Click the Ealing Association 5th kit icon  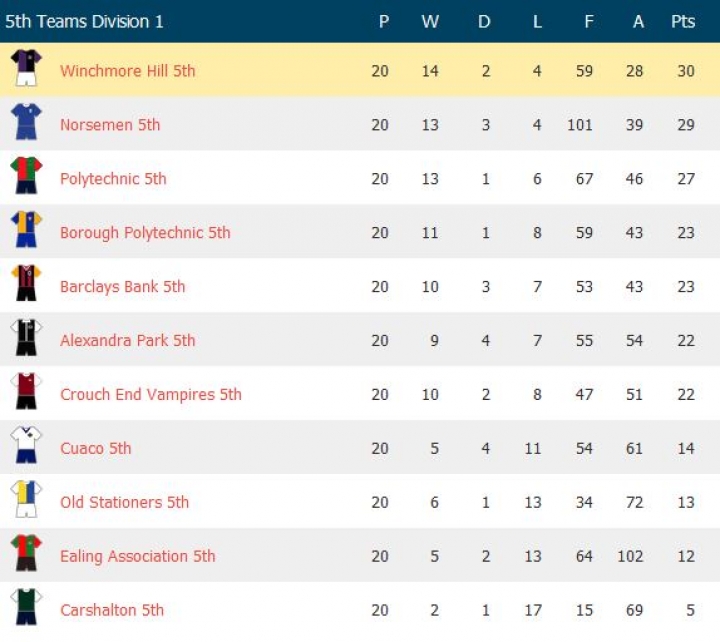coord(26,555)
